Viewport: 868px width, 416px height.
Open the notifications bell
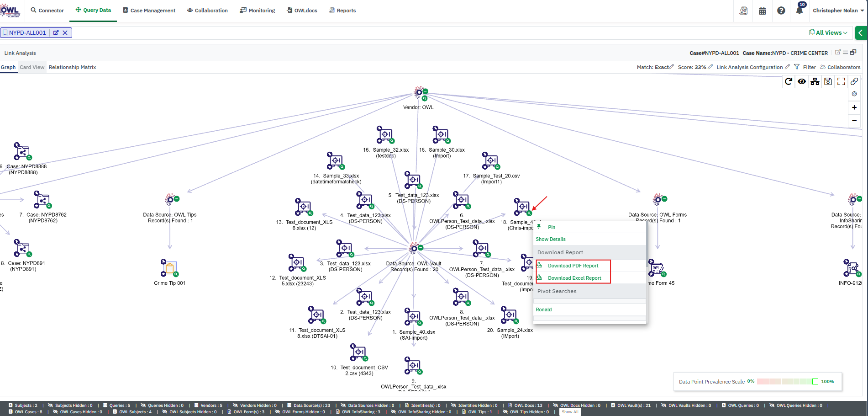click(800, 11)
